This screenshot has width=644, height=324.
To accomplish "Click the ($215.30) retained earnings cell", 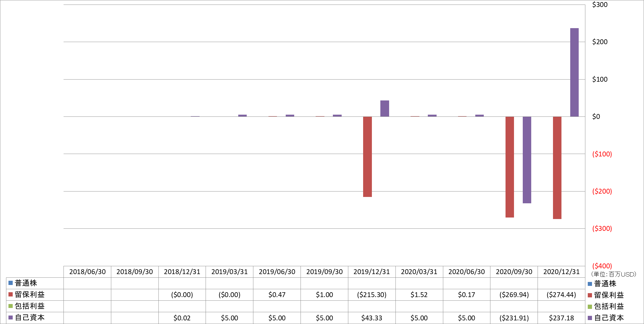I will pos(372,295).
